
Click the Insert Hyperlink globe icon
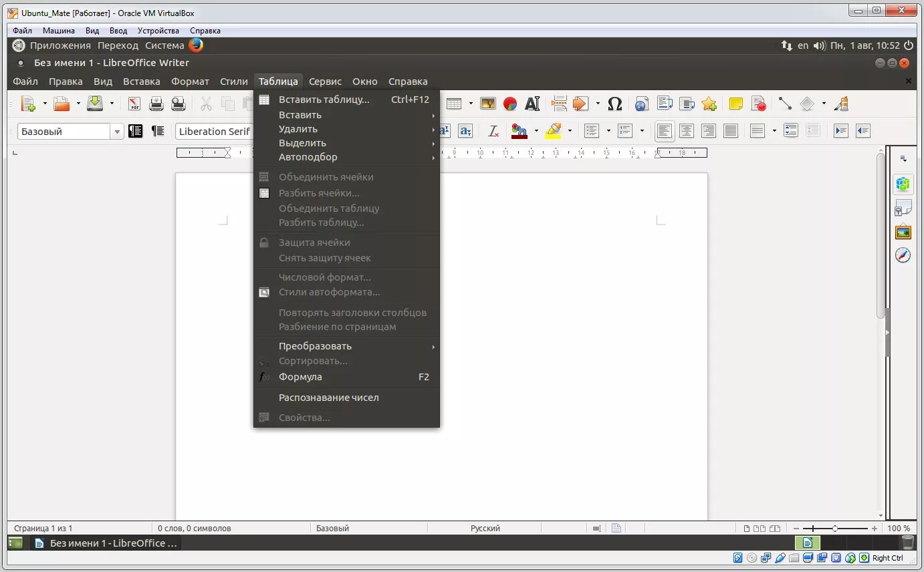pyautogui.click(x=642, y=104)
